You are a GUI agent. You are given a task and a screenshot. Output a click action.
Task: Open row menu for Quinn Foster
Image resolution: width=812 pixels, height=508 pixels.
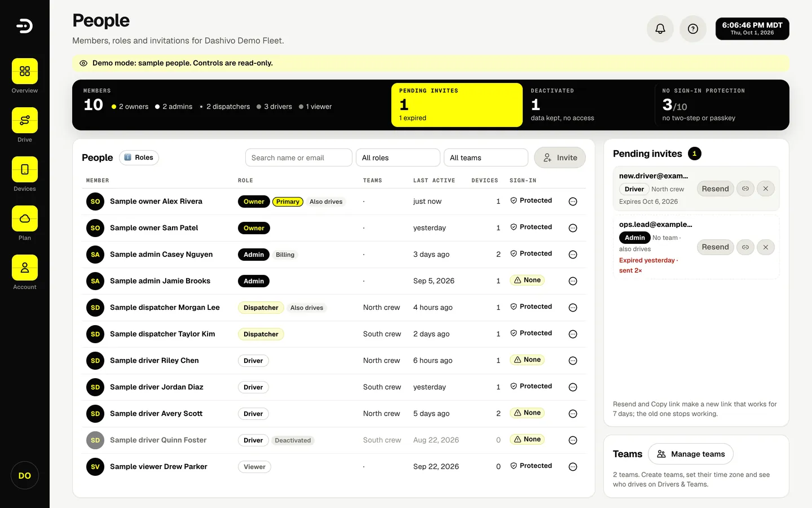pyautogui.click(x=573, y=440)
